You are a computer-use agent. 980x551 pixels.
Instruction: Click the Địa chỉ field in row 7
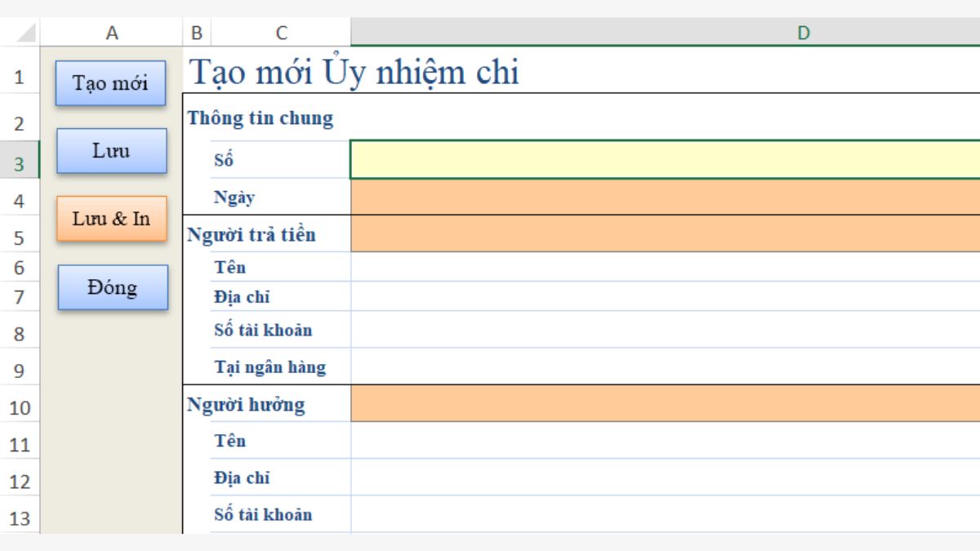(665, 296)
